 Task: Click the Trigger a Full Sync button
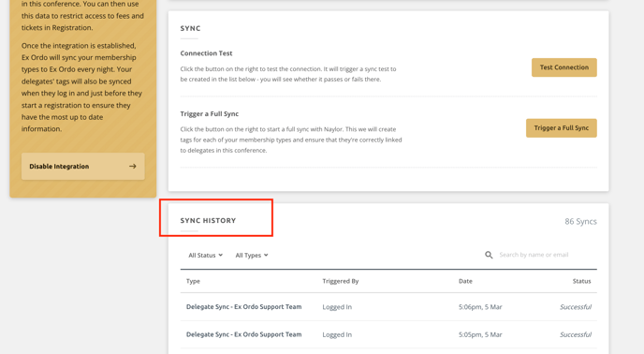561,128
